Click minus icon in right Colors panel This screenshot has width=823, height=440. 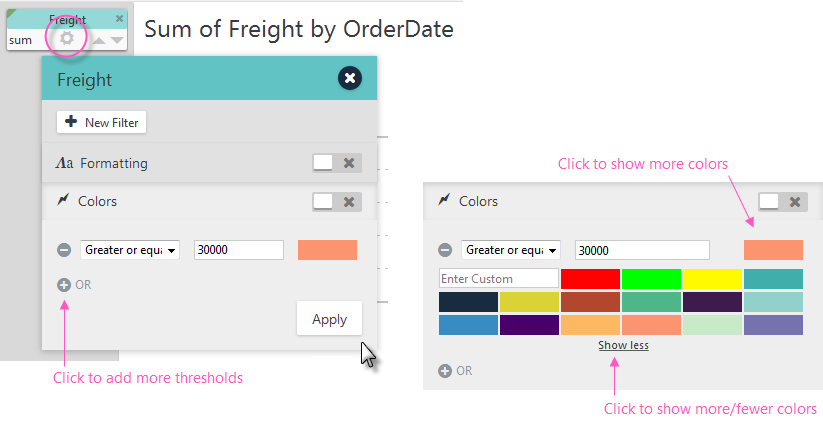[x=445, y=250]
